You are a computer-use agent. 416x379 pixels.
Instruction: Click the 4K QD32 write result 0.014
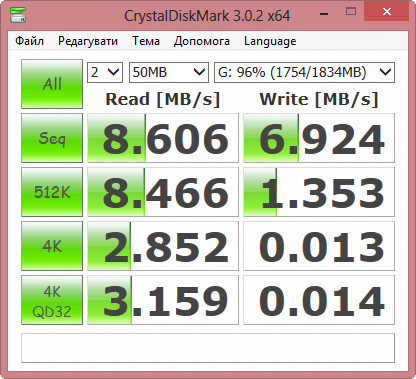coord(319,300)
